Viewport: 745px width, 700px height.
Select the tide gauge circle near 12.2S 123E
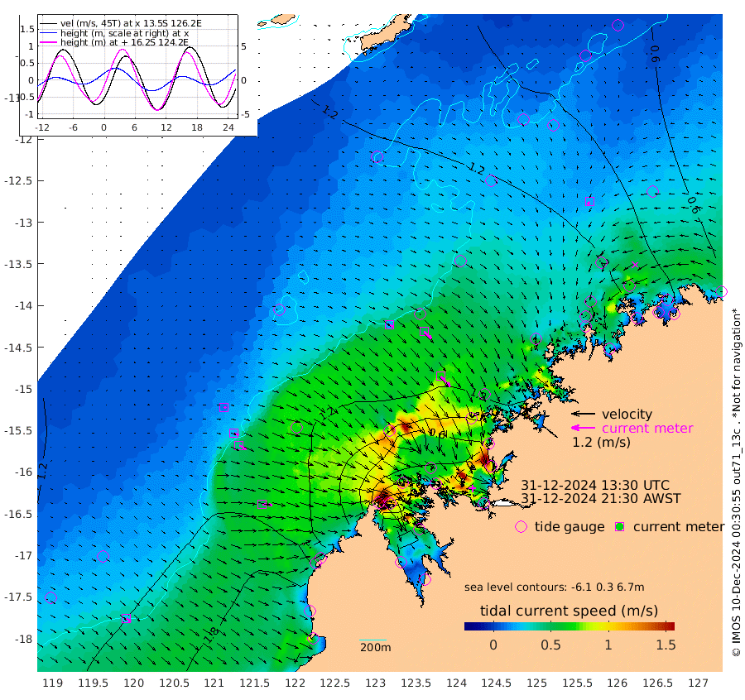pyautogui.click(x=377, y=157)
